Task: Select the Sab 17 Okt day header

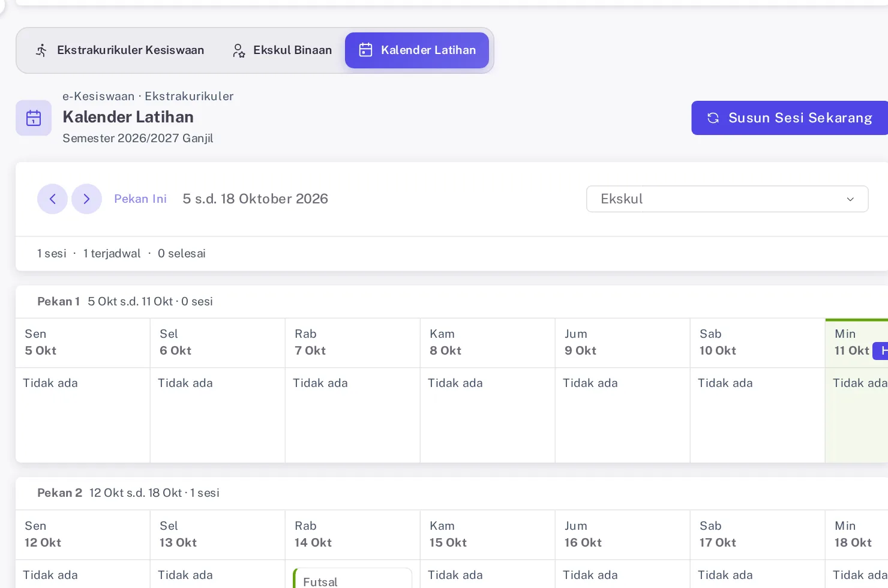Action: [758, 535]
